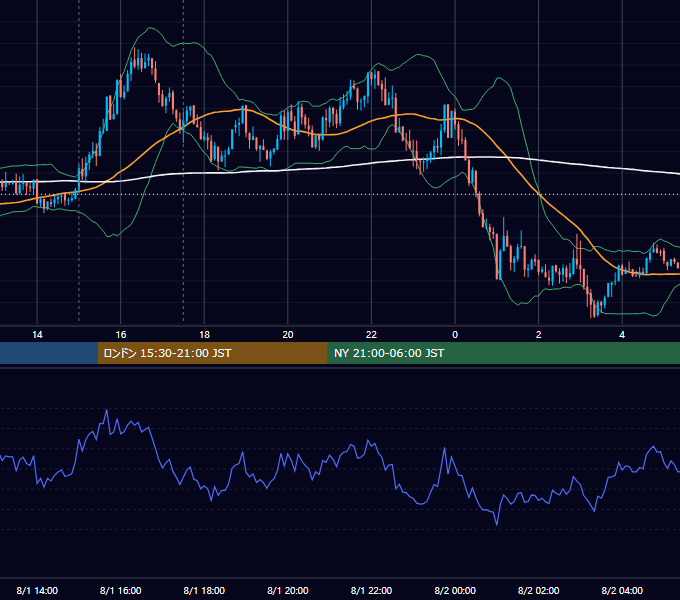Click the 8/1 14:00 time label
The height and width of the screenshot is (600, 680).
tap(37, 590)
